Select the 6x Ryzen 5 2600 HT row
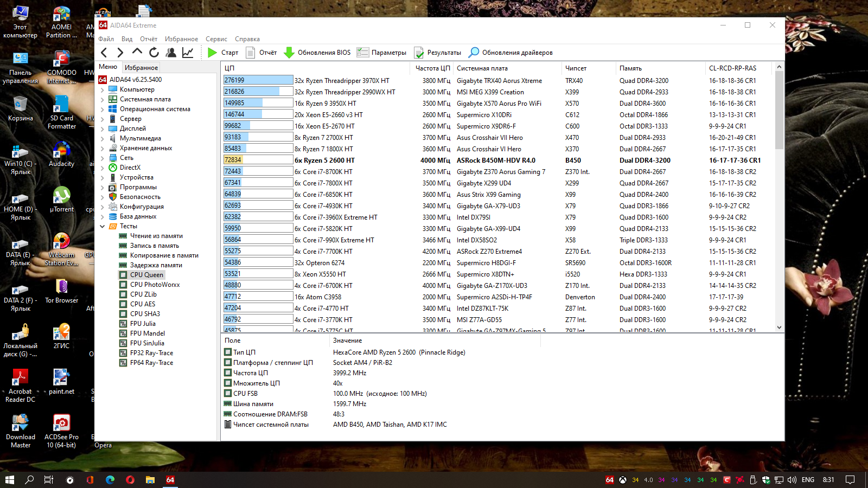Image resolution: width=868 pixels, height=488 pixels. [x=498, y=160]
